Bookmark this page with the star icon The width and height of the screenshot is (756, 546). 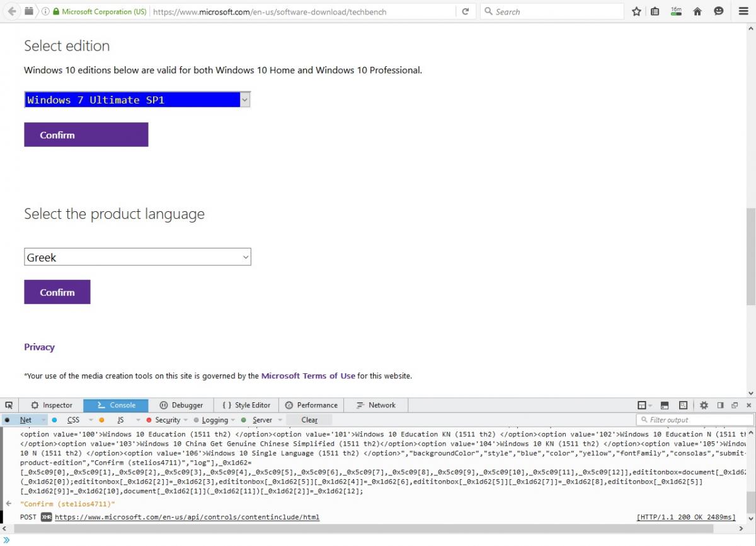(x=636, y=11)
